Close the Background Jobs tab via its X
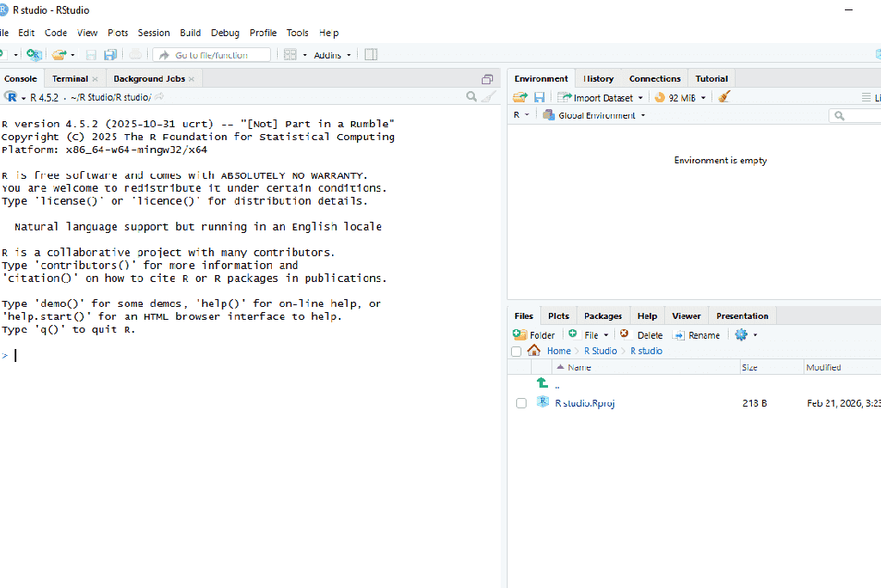The width and height of the screenshot is (881, 588). point(192,79)
